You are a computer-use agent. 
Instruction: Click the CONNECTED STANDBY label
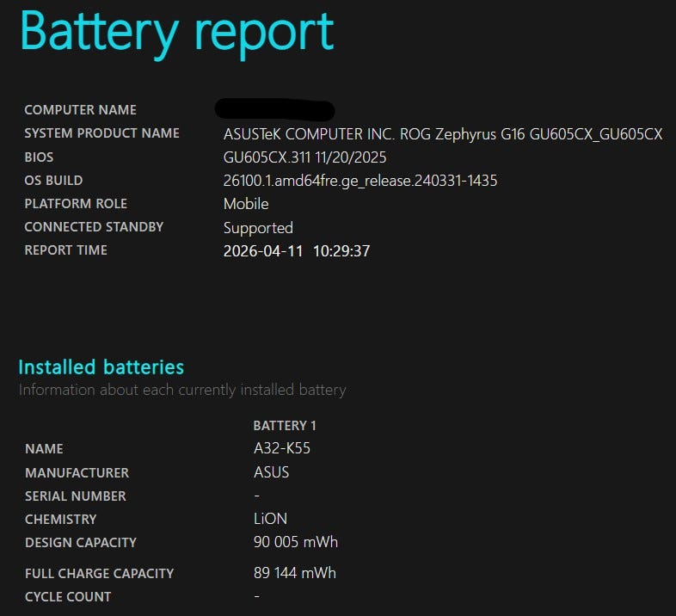pyautogui.click(x=94, y=227)
